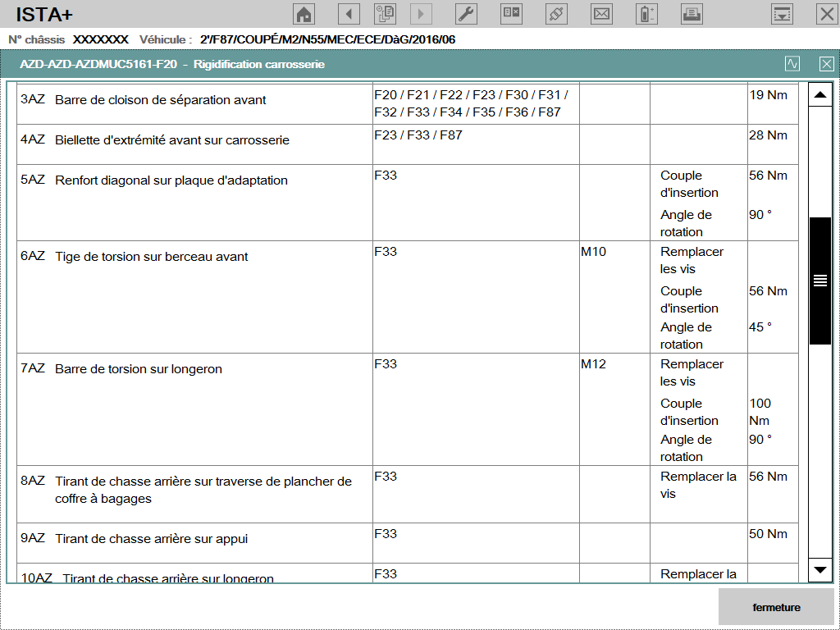The image size is (840, 630).
Task: Open the envelope message icon
Action: coord(601,14)
